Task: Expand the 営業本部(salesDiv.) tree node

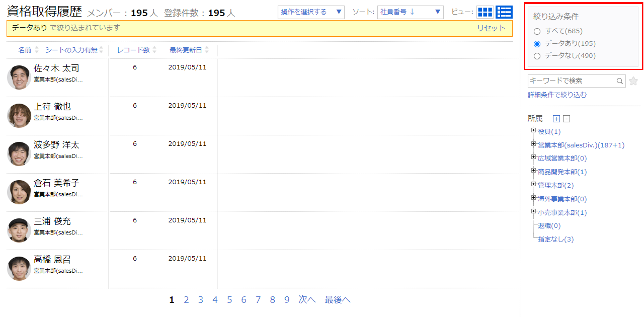Action: pyautogui.click(x=533, y=143)
